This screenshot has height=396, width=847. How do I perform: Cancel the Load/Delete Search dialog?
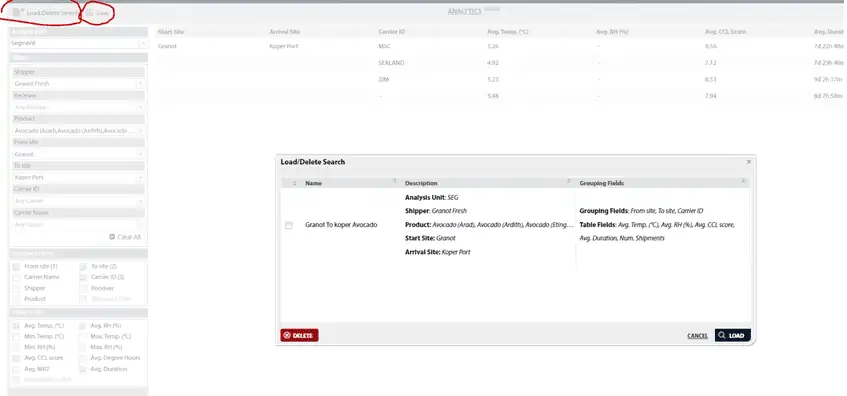pos(697,336)
